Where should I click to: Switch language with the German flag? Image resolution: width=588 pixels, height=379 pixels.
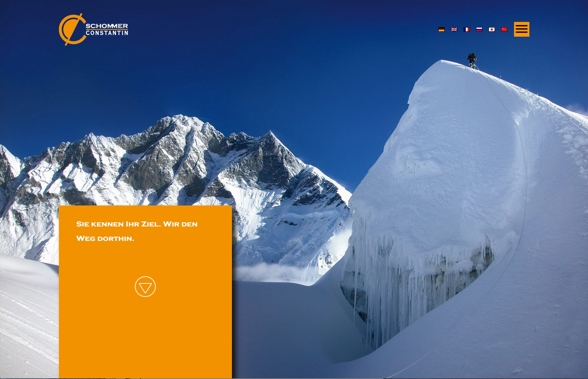click(x=441, y=29)
